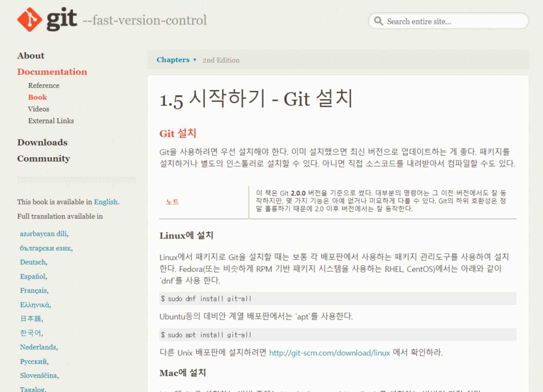Focus the Search entire site field
The width and height of the screenshot is (543, 392).
(x=448, y=21)
